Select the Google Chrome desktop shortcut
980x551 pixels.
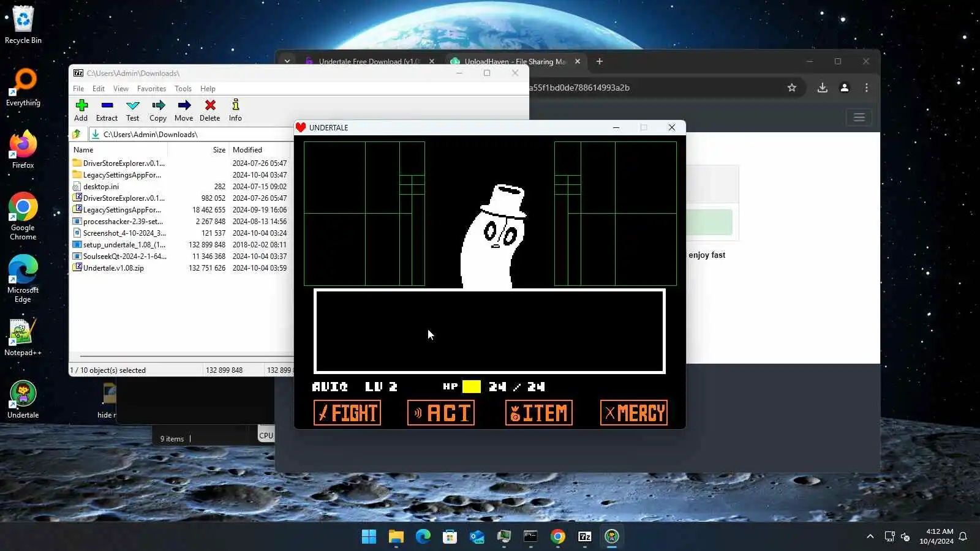coord(23,217)
